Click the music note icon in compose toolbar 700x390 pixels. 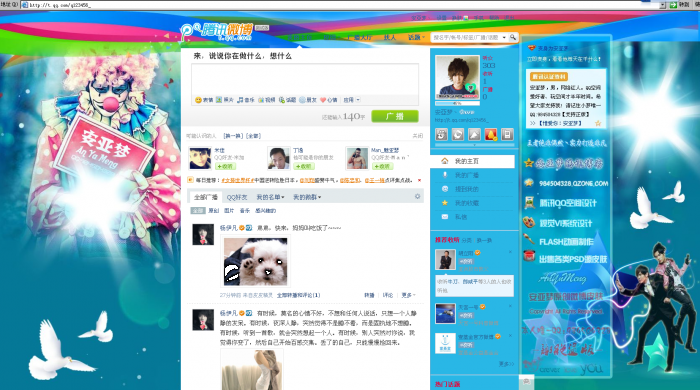(240, 100)
